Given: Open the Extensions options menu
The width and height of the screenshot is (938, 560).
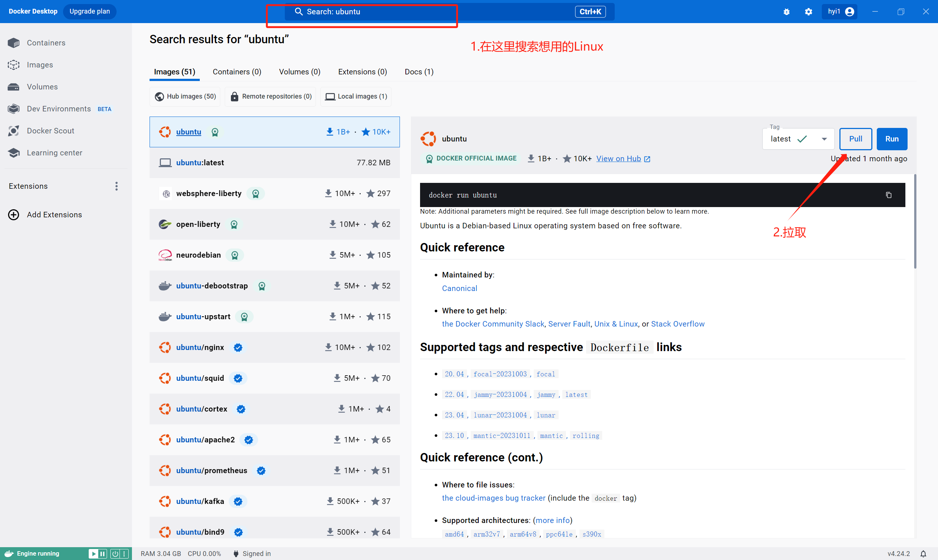Looking at the screenshot, I should coord(116,186).
